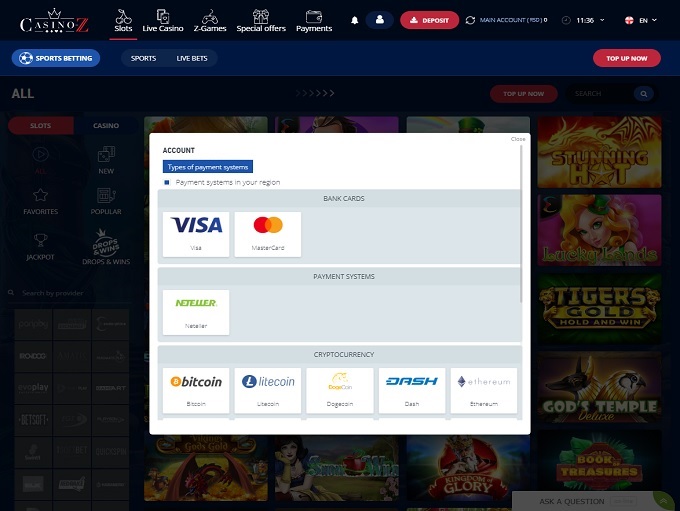This screenshot has height=511, width=680.
Task: Refresh the main account balance
Action: coord(470,20)
